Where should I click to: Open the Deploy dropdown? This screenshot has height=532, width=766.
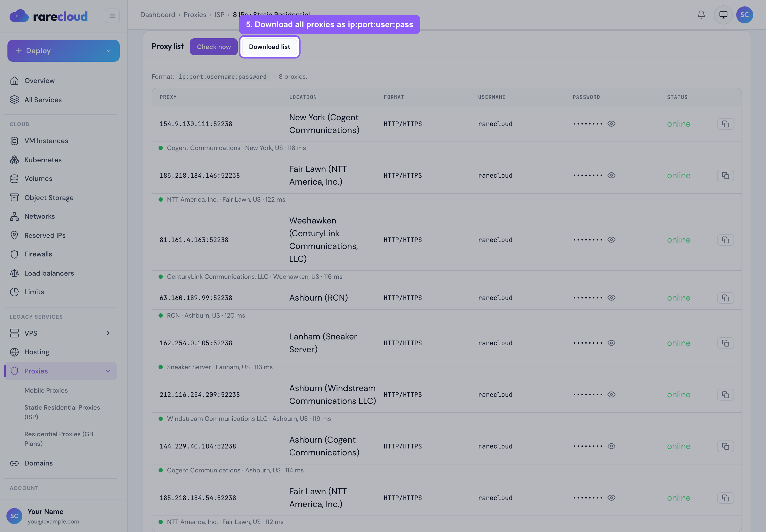(x=63, y=51)
